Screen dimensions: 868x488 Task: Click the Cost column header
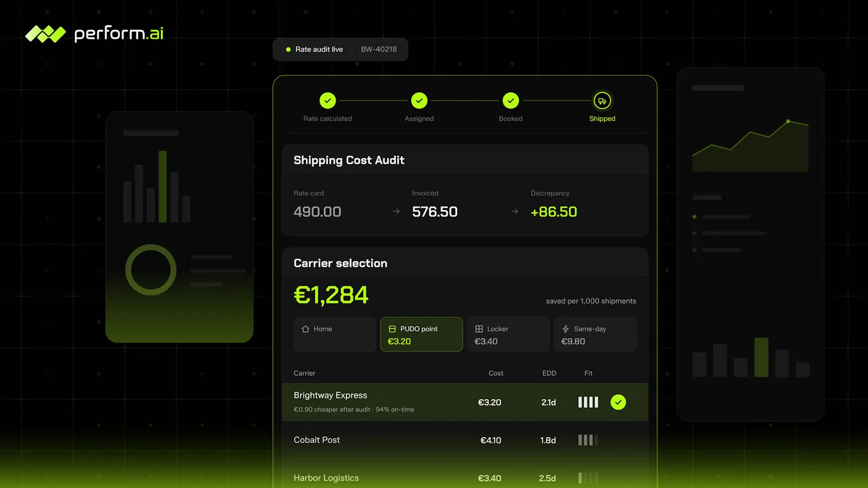pyautogui.click(x=496, y=373)
